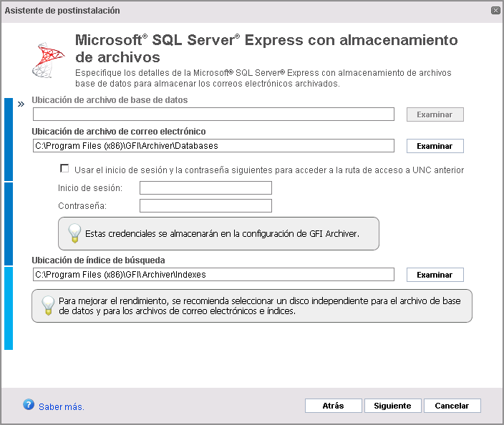504x425 pixels.
Task: Click the Contraseña password field
Action: click(205, 206)
